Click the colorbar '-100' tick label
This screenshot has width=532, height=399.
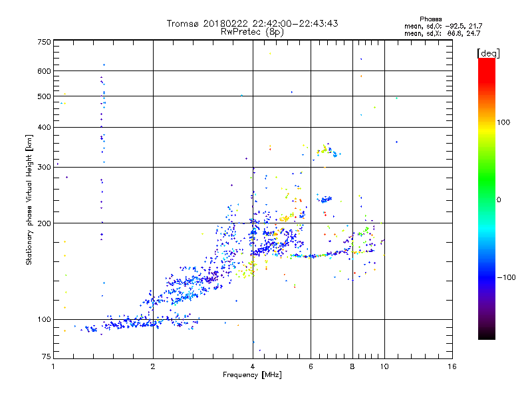507,277
